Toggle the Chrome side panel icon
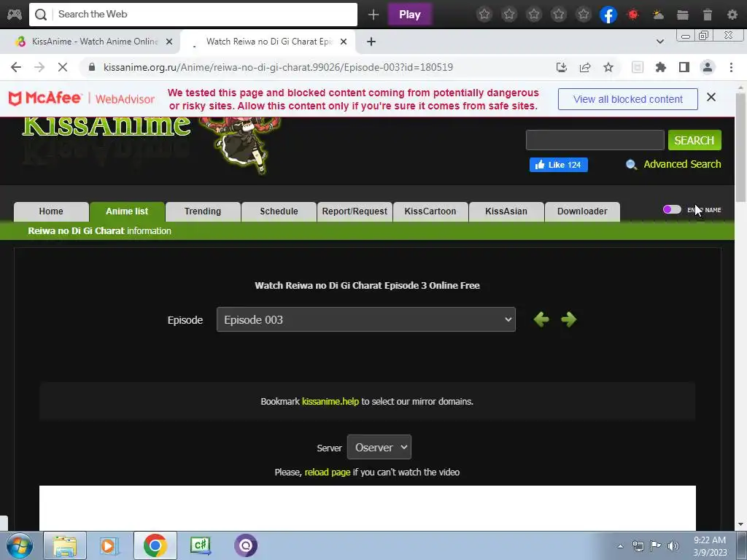The width and height of the screenshot is (747, 560). pos(684,67)
